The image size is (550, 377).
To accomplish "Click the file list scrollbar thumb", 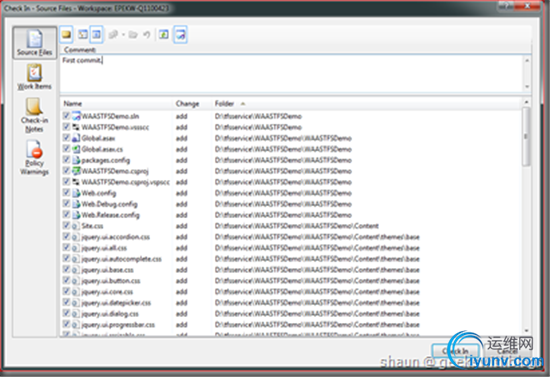I will (526, 137).
